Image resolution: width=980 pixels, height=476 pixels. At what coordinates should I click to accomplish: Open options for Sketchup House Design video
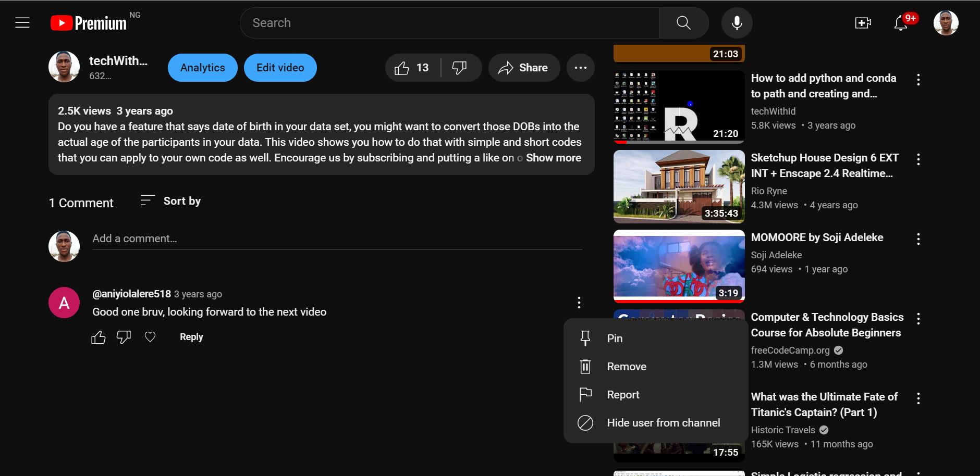point(918,159)
